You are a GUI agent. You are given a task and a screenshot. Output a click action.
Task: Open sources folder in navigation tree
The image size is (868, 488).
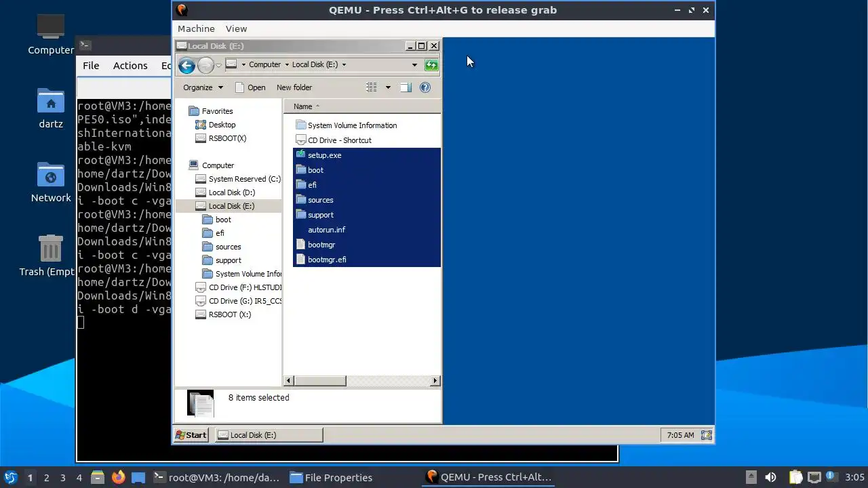(228, 247)
